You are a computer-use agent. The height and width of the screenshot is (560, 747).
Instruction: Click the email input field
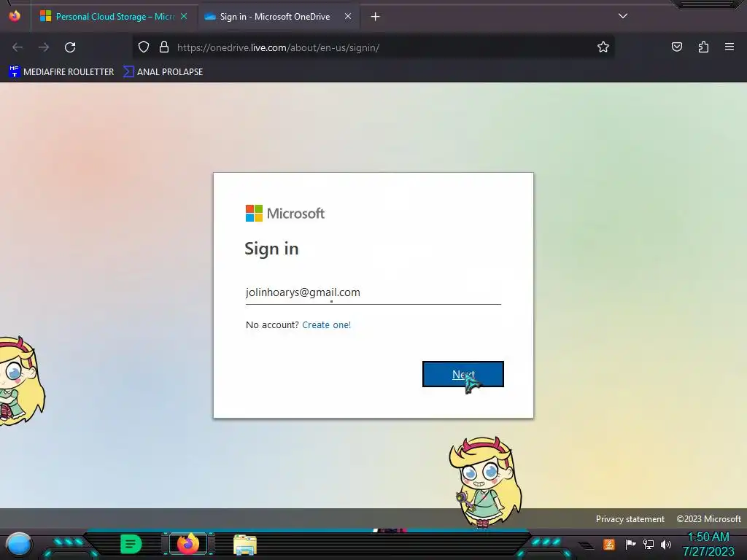coord(373,292)
